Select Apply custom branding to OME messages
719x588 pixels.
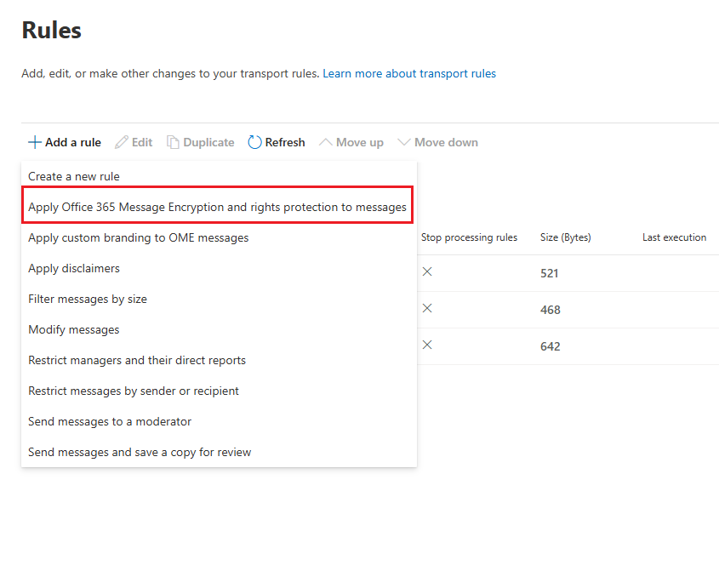[x=220, y=237]
